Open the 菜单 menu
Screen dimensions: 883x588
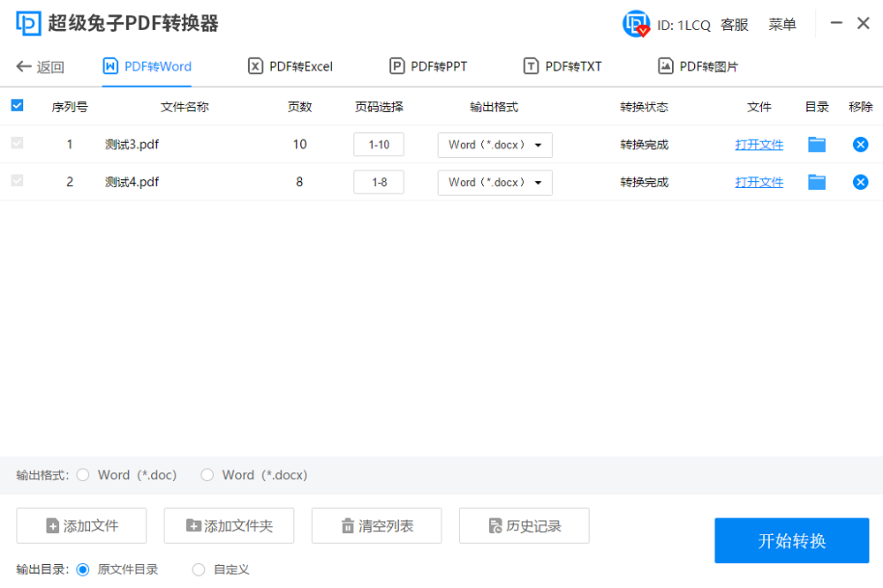781,24
